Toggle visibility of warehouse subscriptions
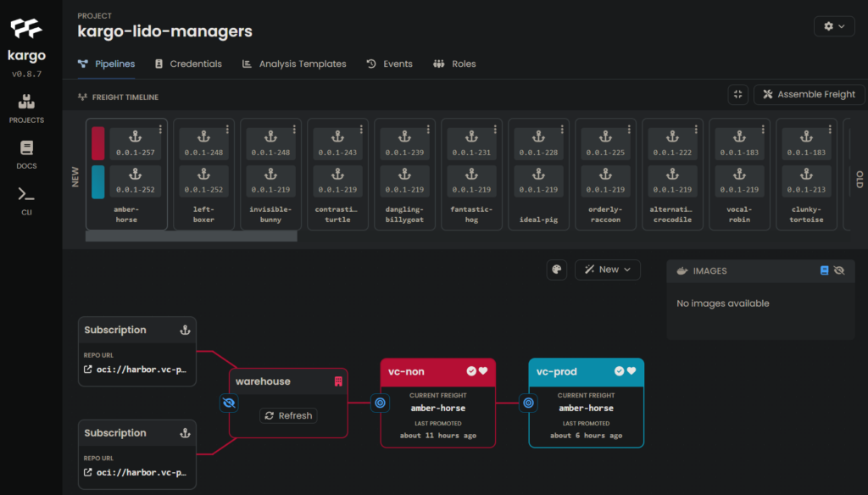The image size is (868, 495). click(229, 403)
